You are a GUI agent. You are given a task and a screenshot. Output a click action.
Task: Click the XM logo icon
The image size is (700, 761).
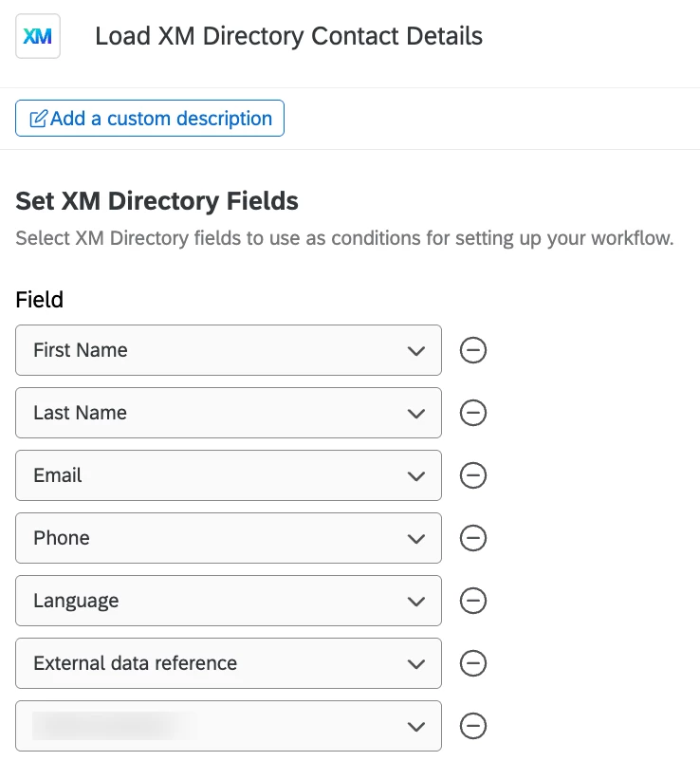coord(38,37)
